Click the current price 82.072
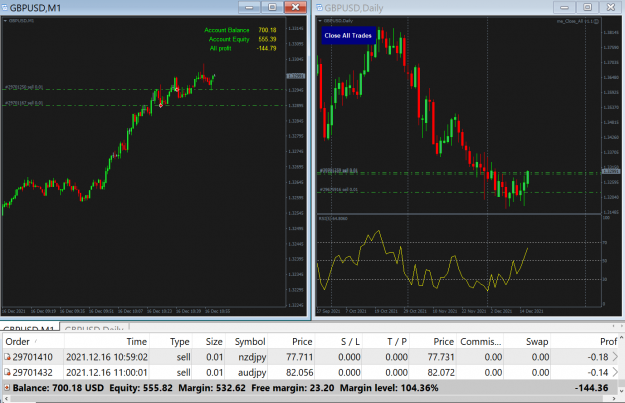 [441, 372]
